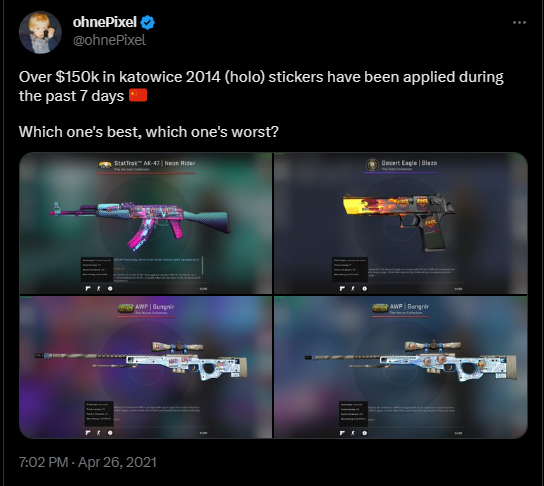Click the pistol icon under AK-47 Neon Rider
The image size is (544, 486).
(x=88, y=289)
